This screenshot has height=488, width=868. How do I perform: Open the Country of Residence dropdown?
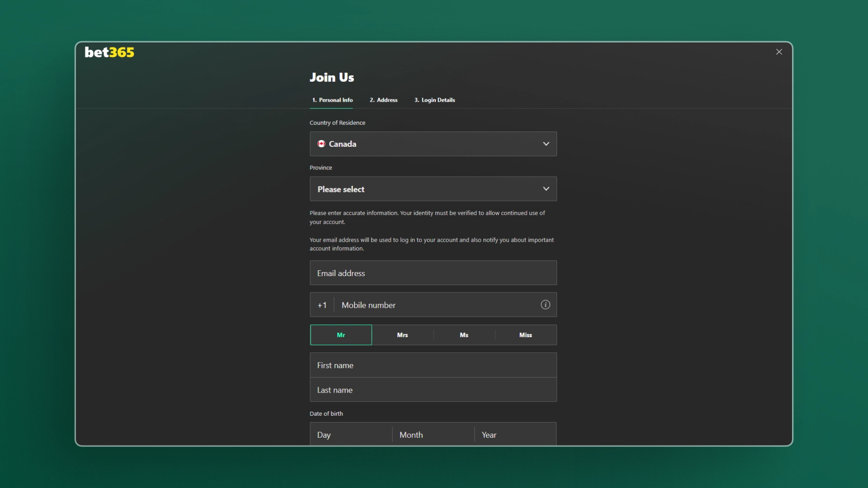[433, 144]
